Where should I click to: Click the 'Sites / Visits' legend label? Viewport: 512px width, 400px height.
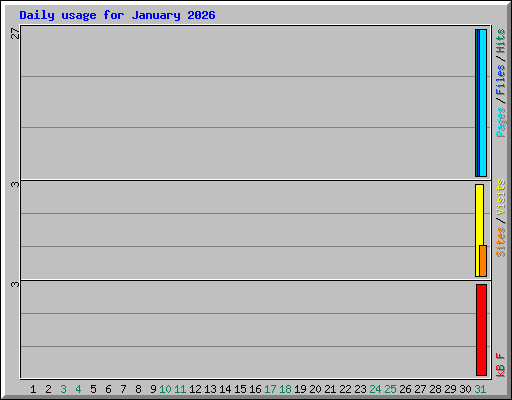(x=500, y=218)
